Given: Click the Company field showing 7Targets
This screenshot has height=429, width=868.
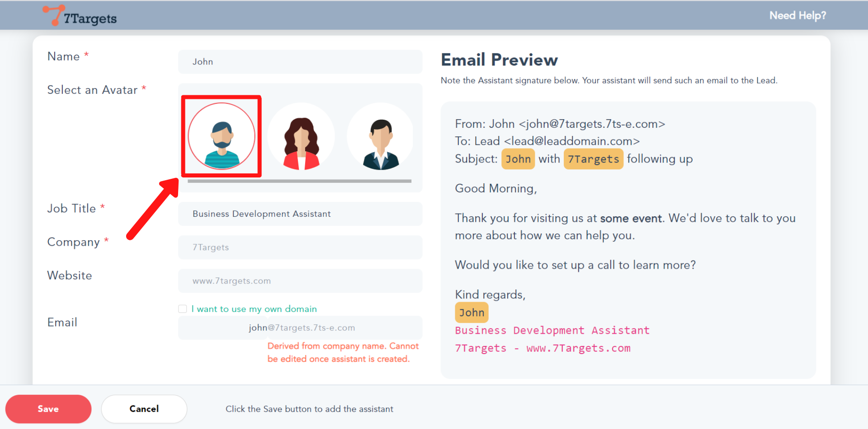Looking at the screenshot, I should point(300,247).
